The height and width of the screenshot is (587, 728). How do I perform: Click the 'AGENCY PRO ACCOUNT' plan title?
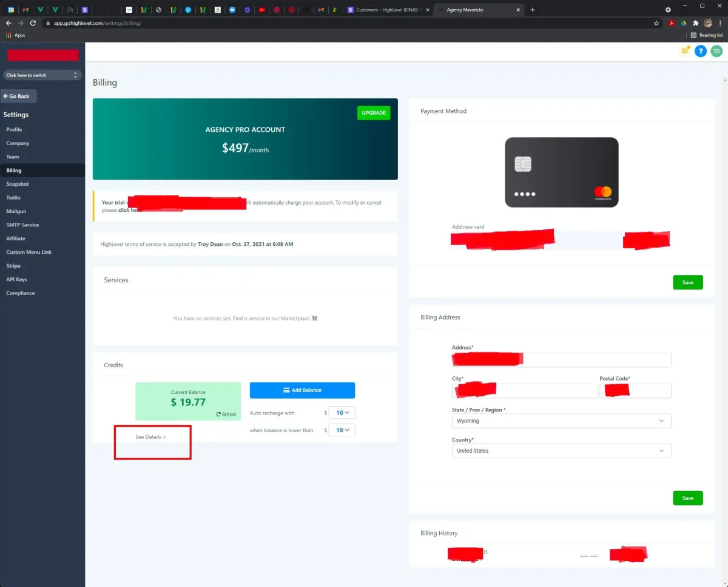(x=245, y=129)
